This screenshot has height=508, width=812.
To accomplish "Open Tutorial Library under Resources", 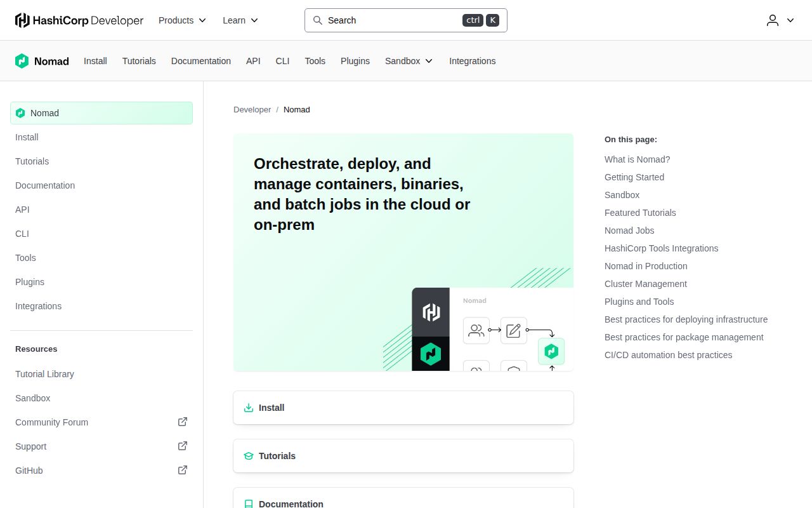I will [101, 374].
